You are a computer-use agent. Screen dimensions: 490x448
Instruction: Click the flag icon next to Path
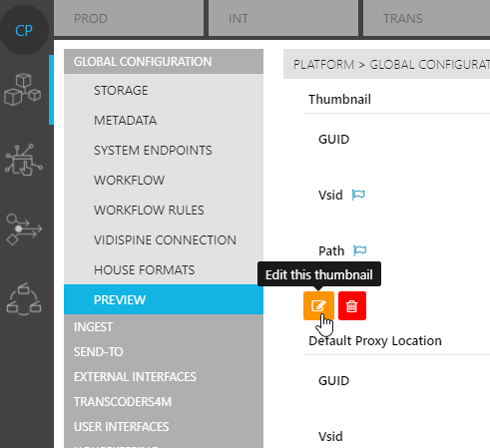click(x=359, y=250)
